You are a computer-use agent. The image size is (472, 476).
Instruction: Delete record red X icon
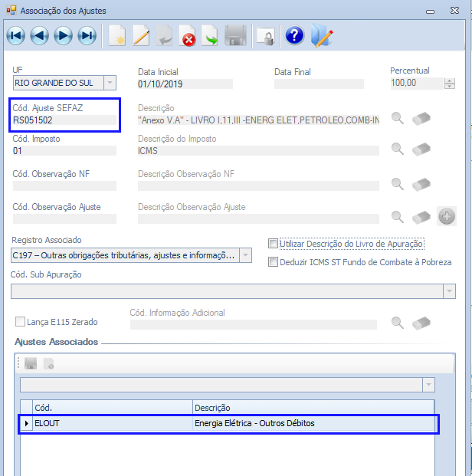[x=187, y=36]
